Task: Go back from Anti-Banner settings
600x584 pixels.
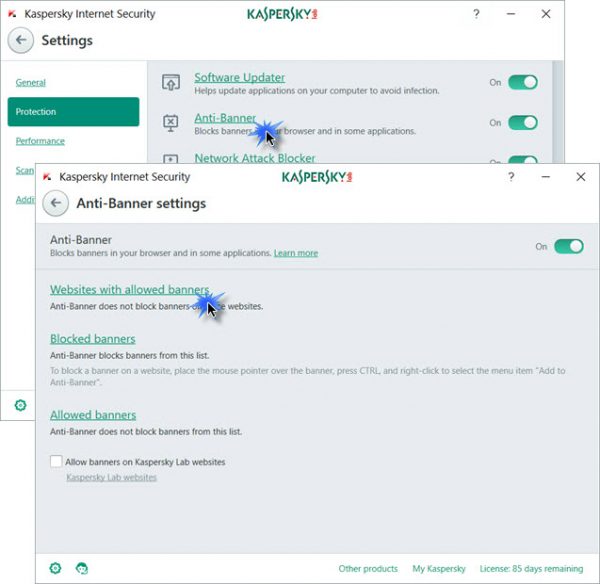Action: (x=55, y=203)
